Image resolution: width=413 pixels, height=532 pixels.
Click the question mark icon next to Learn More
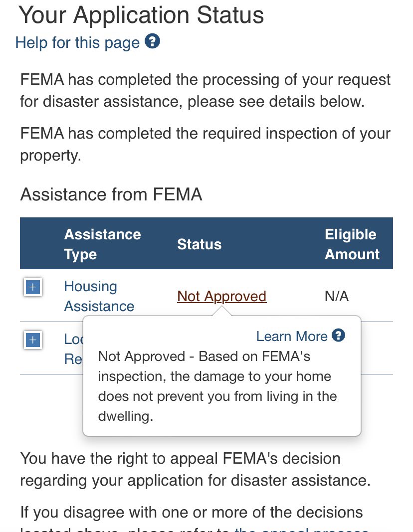coord(338,335)
